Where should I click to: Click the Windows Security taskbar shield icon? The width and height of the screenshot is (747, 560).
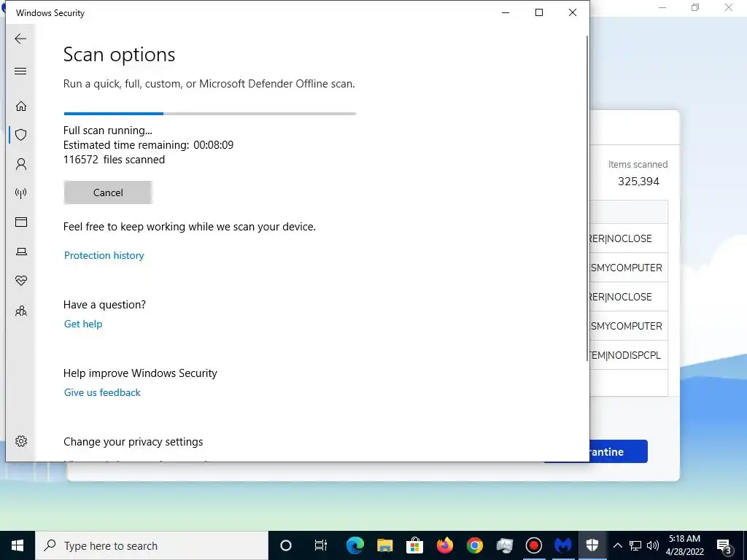point(592,545)
